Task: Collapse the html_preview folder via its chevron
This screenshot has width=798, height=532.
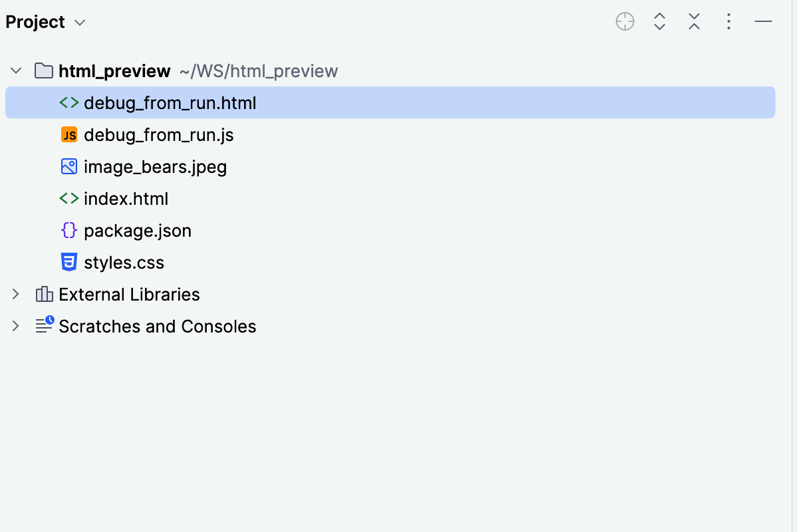Action: click(15, 70)
